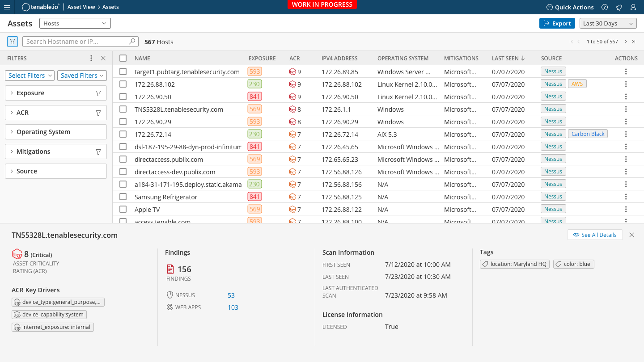Open the Hosts asset type dropdown
Image resolution: width=644 pixels, height=362 pixels.
[75, 23]
